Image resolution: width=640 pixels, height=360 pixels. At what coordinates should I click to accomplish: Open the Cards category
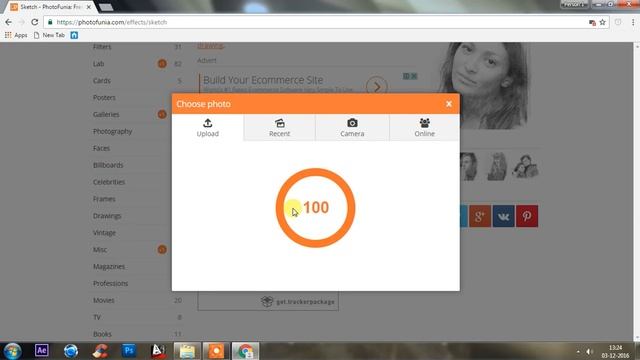[102, 81]
